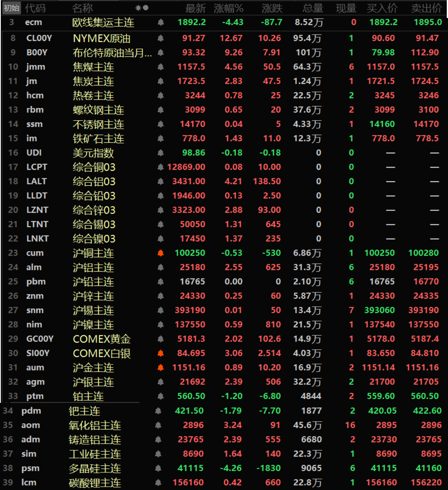The width and height of the screenshot is (448, 490).
Task: Click the bell icon for 碳酸锂主连
Action: click(158, 483)
